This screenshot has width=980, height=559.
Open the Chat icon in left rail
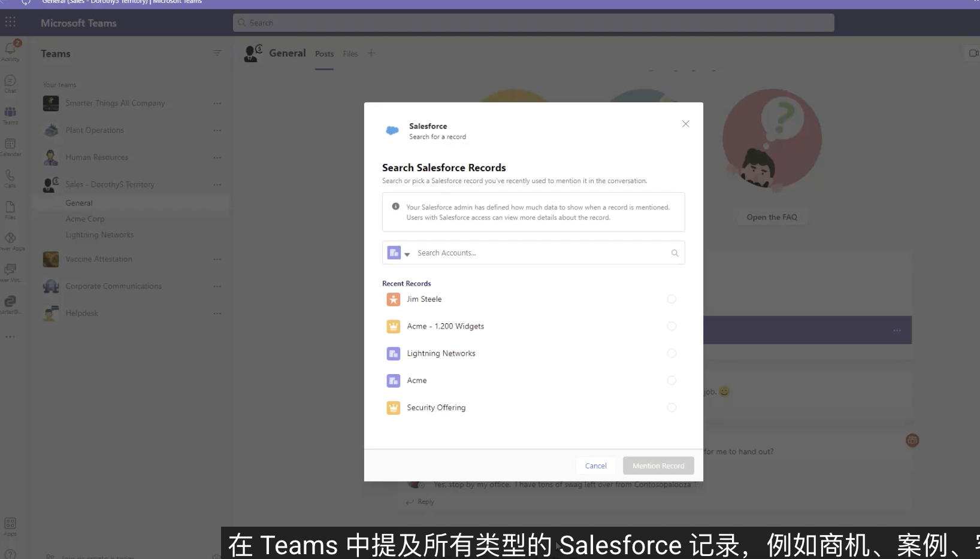(x=10, y=83)
